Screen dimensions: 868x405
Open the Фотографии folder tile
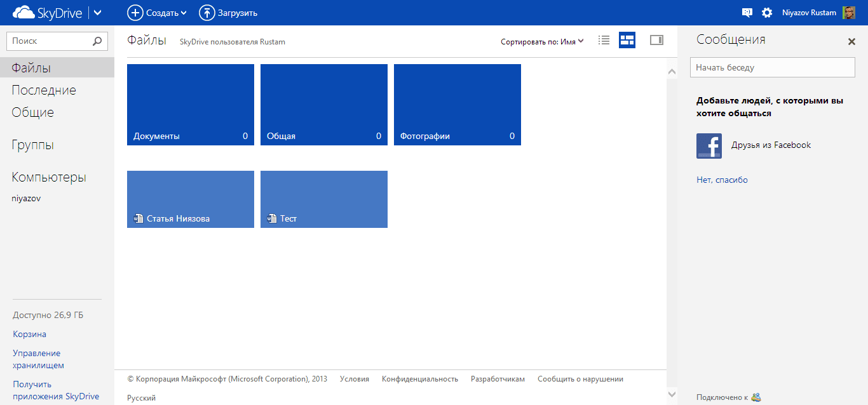[x=458, y=105]
